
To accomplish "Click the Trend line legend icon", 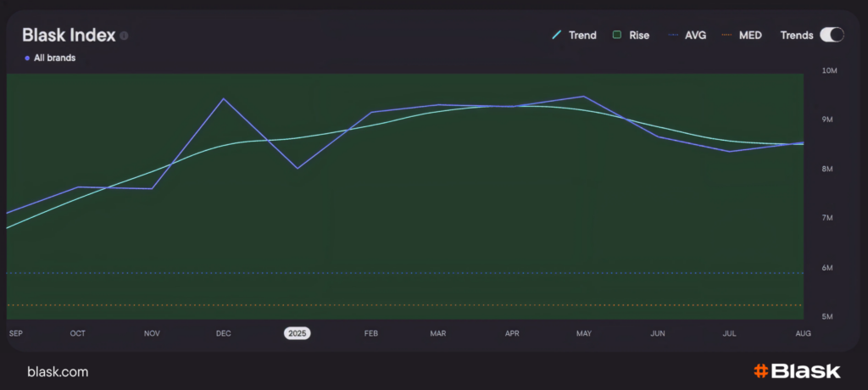I will [557, 36].
